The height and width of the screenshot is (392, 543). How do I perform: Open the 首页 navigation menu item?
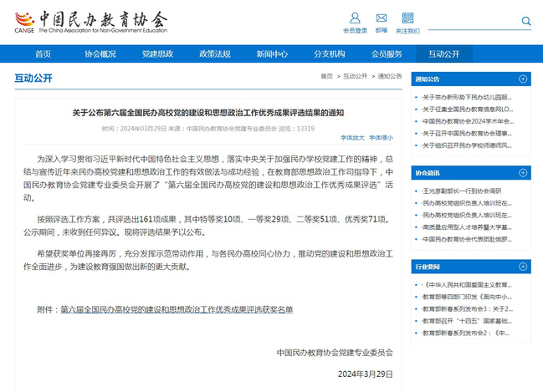pos(43,53)
